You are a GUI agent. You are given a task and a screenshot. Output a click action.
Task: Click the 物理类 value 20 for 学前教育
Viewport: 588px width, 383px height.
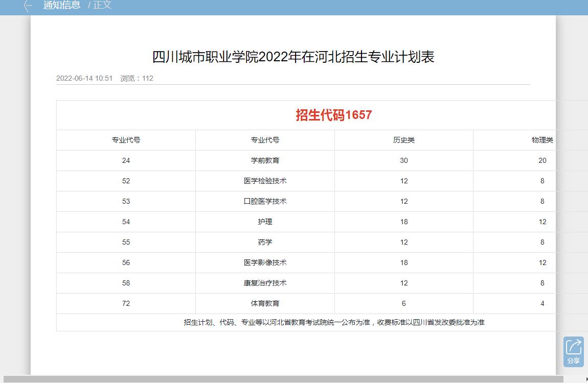pyautogui.click(x=542, y=161)
